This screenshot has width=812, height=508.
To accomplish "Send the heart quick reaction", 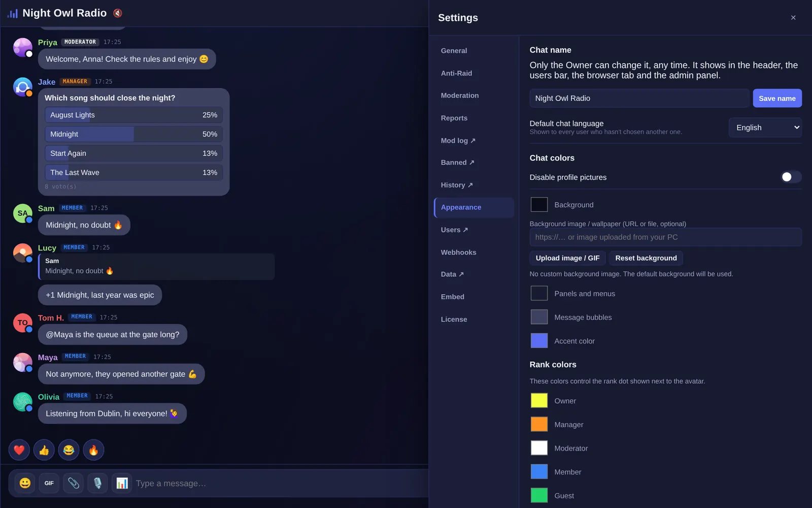I will point(19,450).
